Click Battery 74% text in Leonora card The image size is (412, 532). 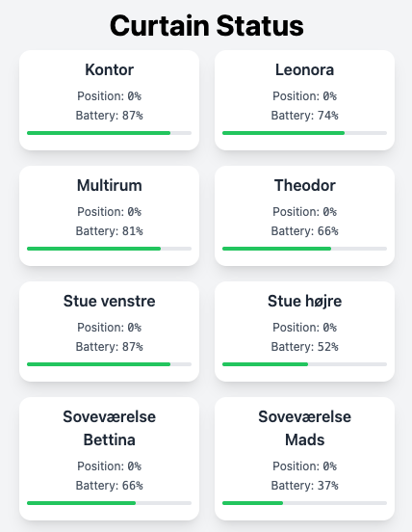(304, 116)
